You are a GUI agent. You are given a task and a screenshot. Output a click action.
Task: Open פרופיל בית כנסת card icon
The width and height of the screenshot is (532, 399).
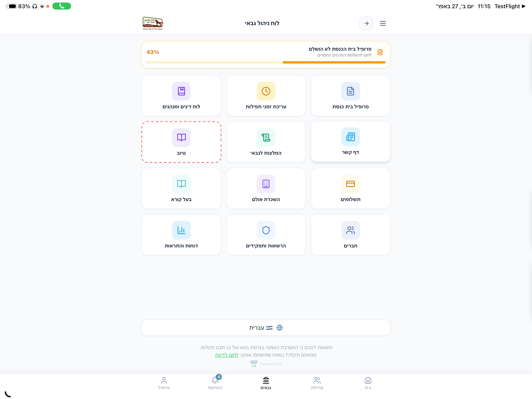click(x=351, y=91)
